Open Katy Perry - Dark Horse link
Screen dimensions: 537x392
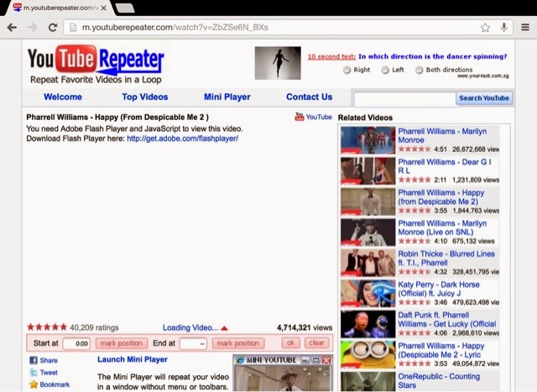click(439, 289)
